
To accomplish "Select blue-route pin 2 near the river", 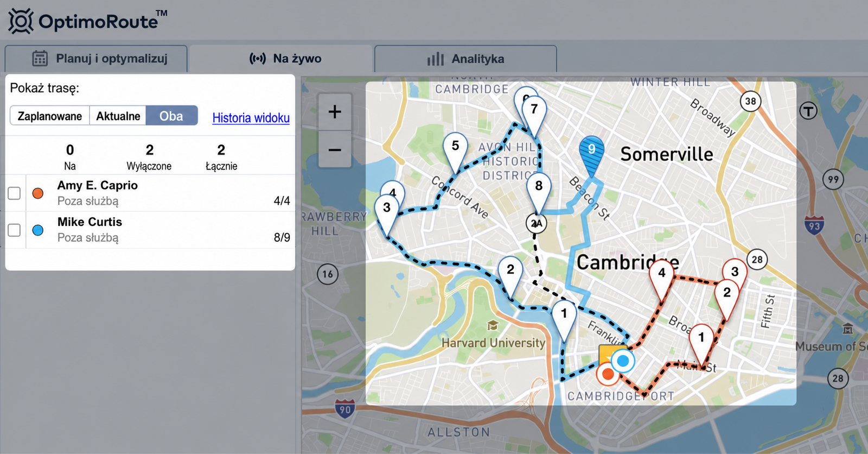I will tap(510, 277).
